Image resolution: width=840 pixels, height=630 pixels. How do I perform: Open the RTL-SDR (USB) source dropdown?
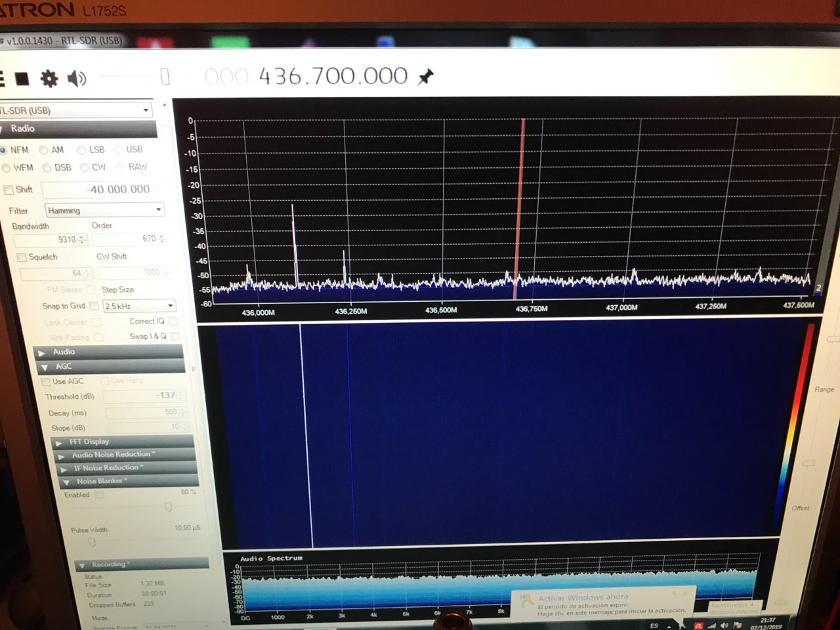[75, 110]
